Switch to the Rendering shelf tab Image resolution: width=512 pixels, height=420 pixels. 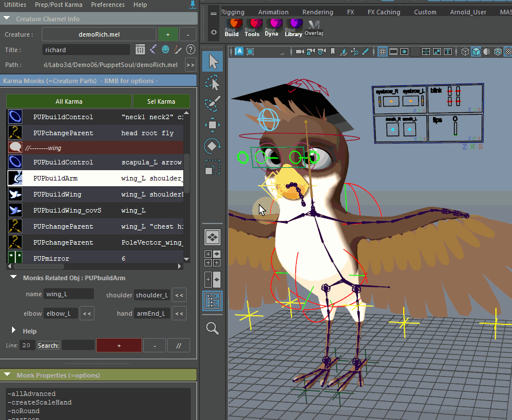pyautogui.click(x=318, y=12)
